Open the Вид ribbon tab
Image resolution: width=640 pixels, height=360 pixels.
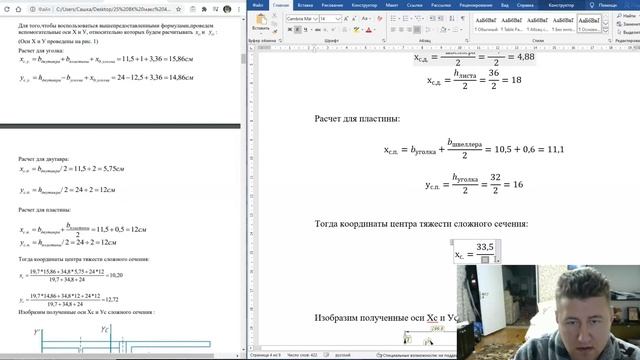(505, 5)
